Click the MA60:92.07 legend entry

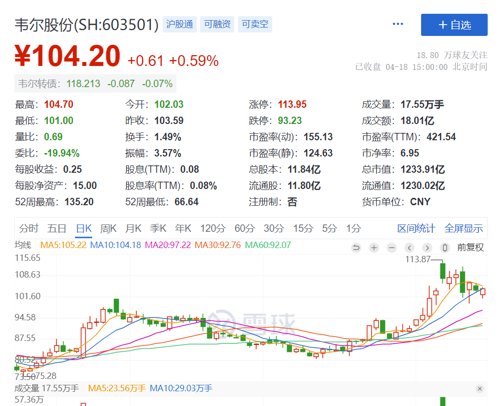(268, 245)
